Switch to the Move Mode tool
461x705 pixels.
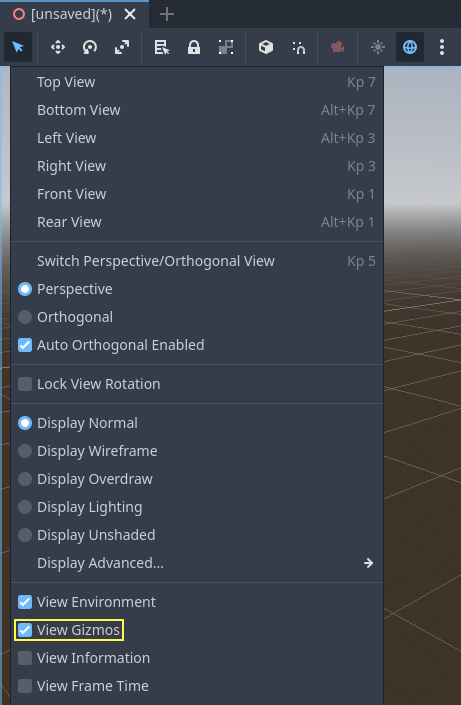click(x=58, y=47)
